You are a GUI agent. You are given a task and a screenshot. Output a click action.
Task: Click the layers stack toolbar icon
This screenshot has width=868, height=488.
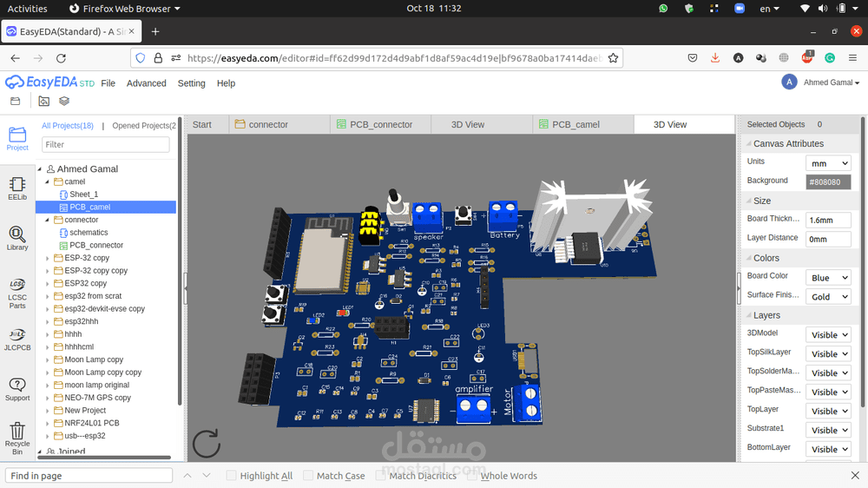click(64, 101)
